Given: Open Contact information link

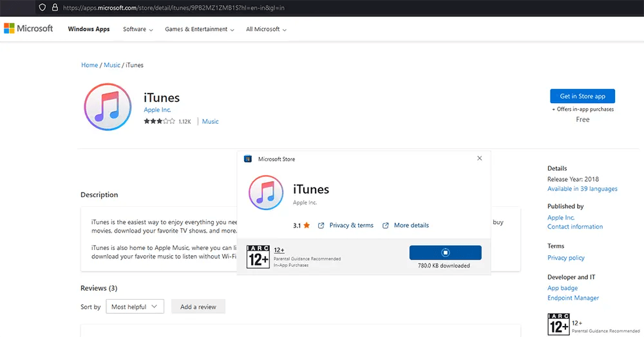Looking at the screenshot, I should pyautogui.click(x=575, y=226).
